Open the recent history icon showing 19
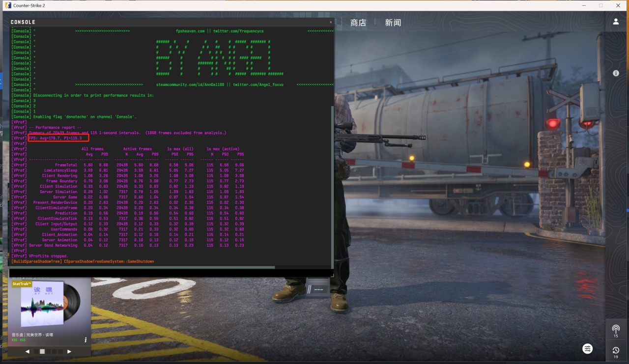 [616, 351]
